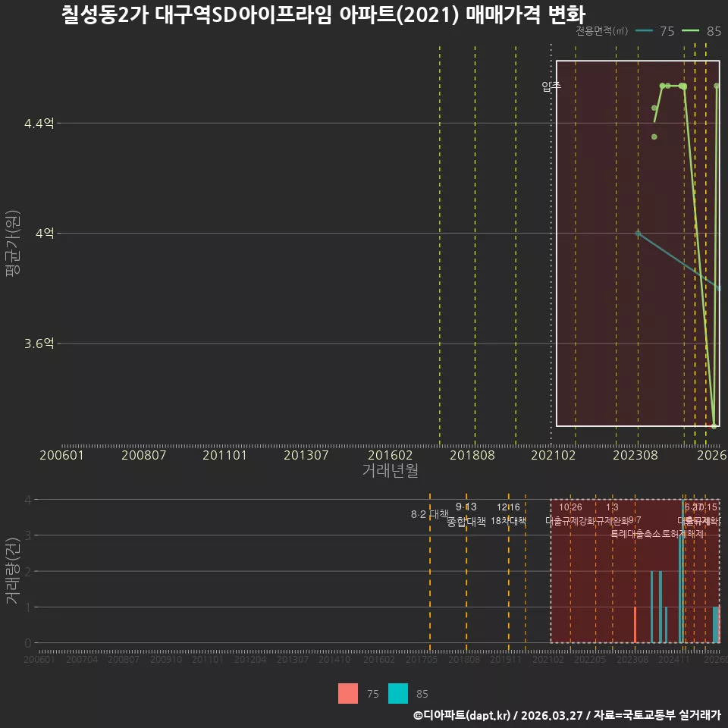Click the '전용면적(㎡)' legend label
This screenshot has height=728, width=728.
click(x=601, y=31)
